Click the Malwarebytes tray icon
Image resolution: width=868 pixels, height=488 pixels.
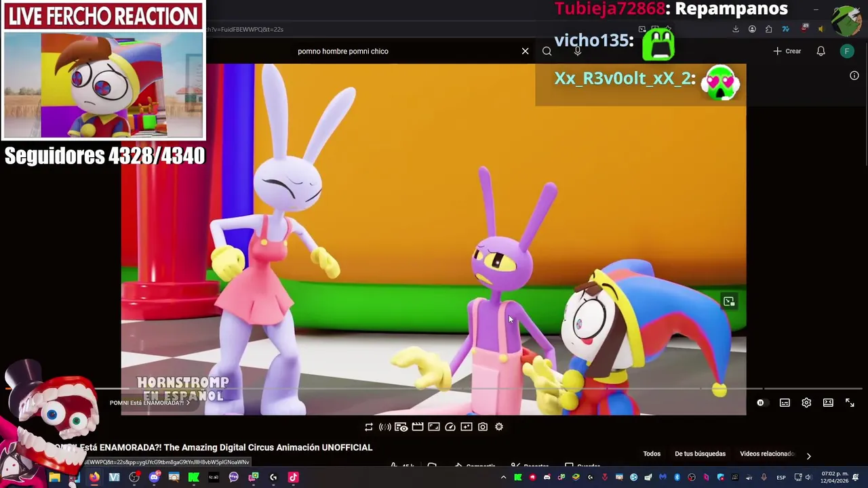pyautogui.click(x=663, y=477)
